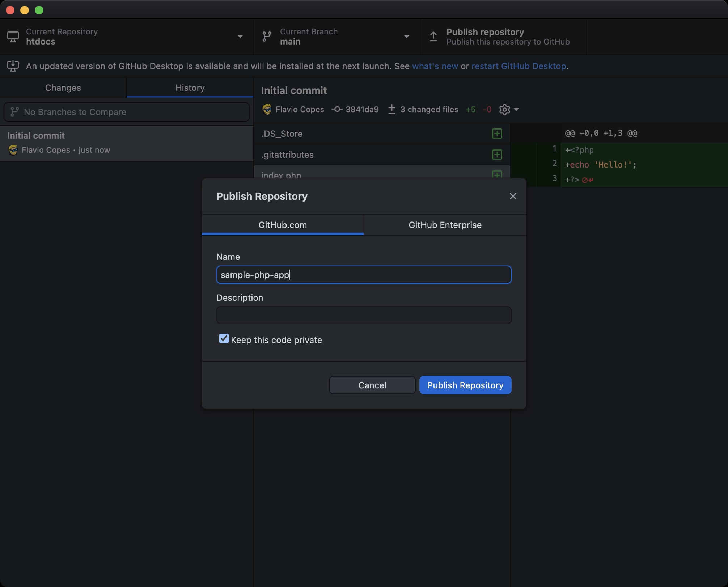Click the blue Publish Repository button
The image size is (728, 587).
click(x=465, y=385)
